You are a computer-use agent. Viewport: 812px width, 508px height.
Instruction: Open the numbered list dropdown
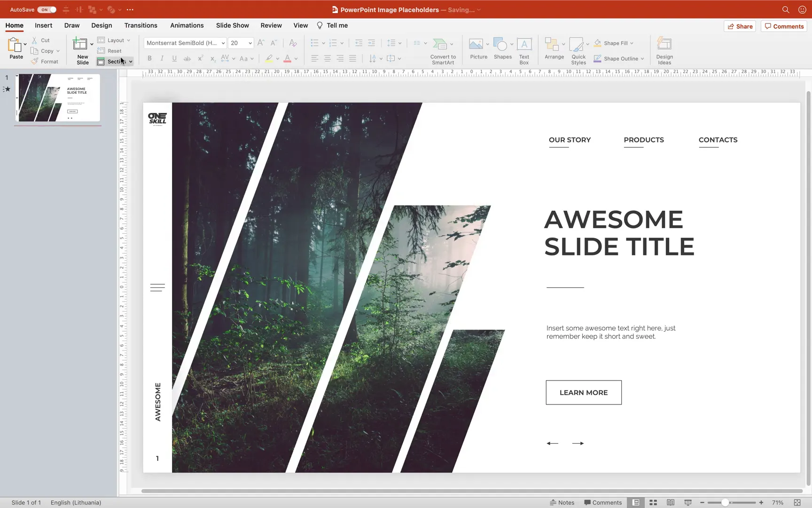point(342,43)
